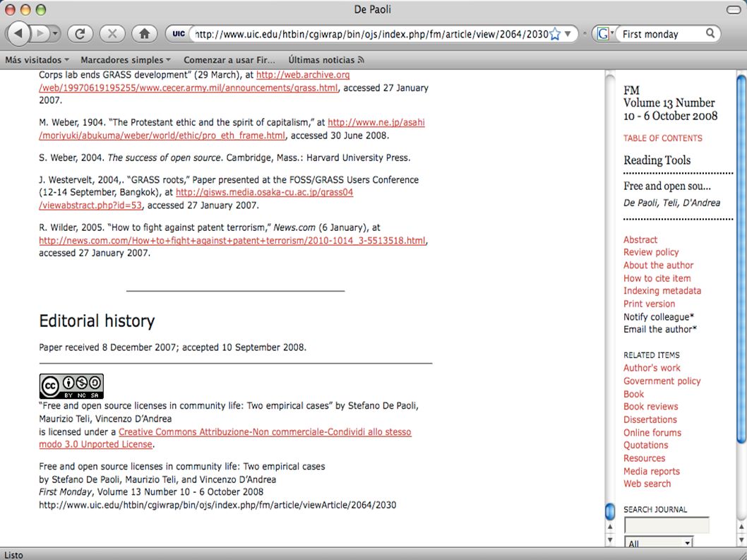Click the 'Notify colleague*' text
Viewport: 747px width, 560px height.
click(658, 317)
